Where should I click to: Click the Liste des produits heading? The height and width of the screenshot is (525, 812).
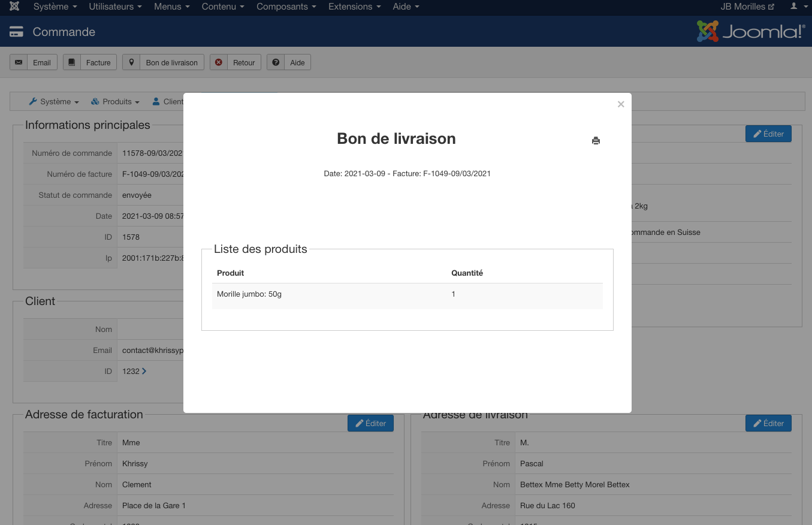[x=261, y=249]
